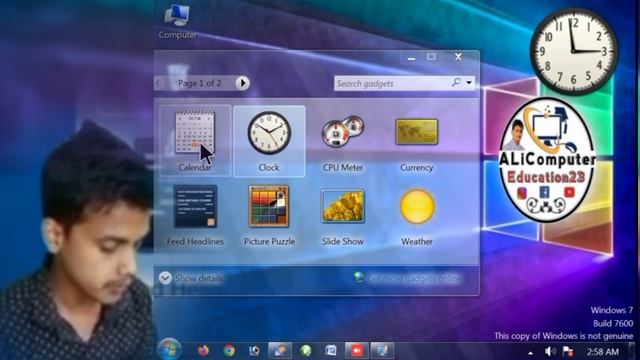Image resolution: width=640 pixels, height=360 pixels.
Task: Open the media player taskbar icon
Action: coord(254,351)
